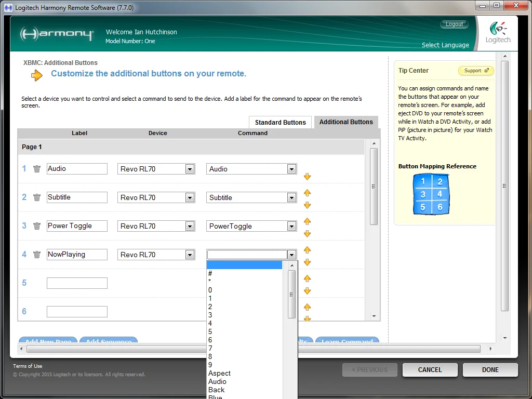532x399 pixels.
Task: Click the Audio label input field
Action: [x=77, y=169]
